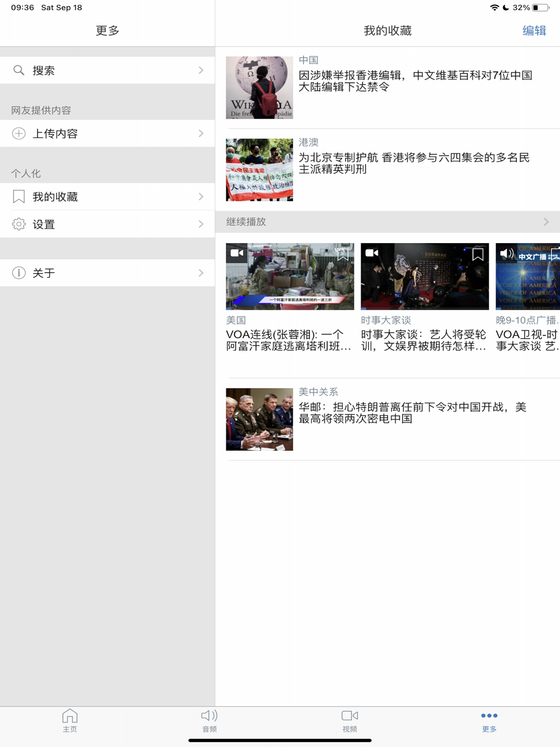Image resolution: width=560 pixels, height=747 pixels.
Task: Tap the video camera icon in tab bar
Action: click(x=350, y=716)
